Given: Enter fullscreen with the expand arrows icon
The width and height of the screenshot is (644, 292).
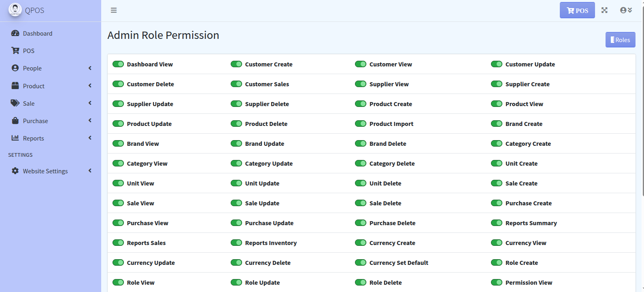Looking at the screenshot, I should click(x=604, y=10).
